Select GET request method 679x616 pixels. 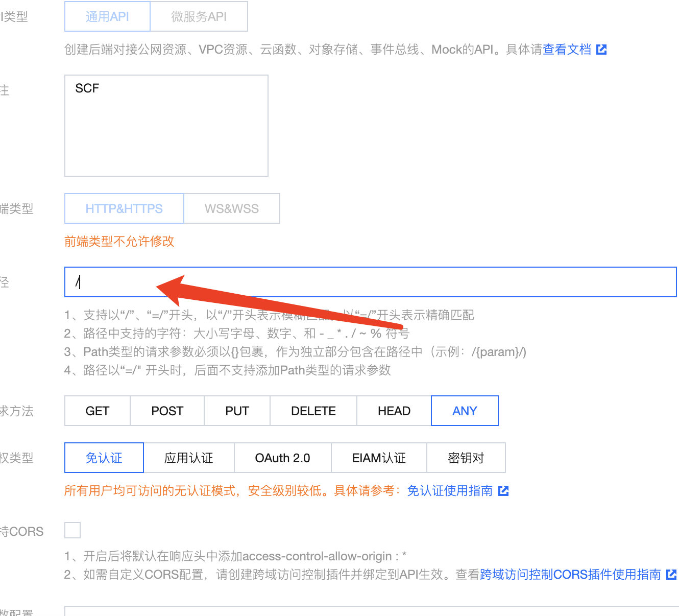(x=97, y=411)
